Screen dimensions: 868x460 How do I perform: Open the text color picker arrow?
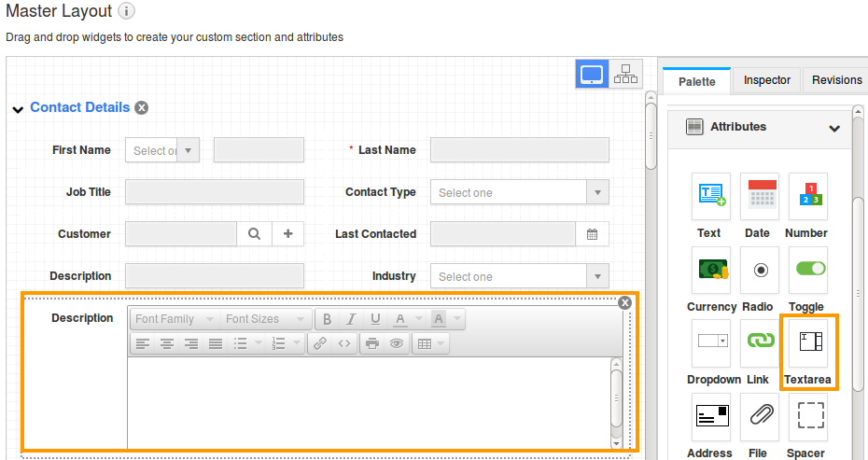pos(419,319)
